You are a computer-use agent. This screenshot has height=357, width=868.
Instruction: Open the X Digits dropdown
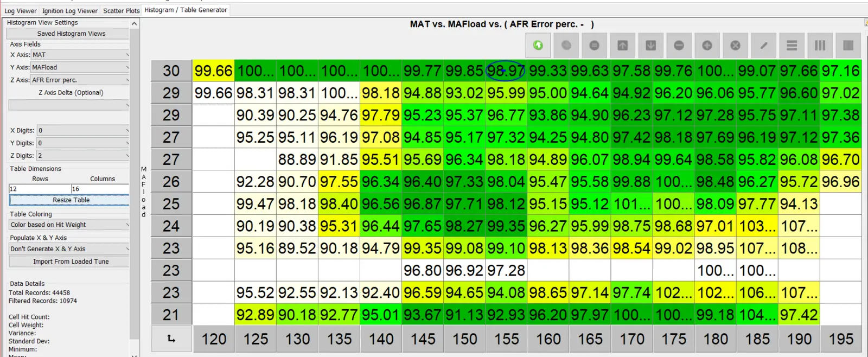[83, 130]
